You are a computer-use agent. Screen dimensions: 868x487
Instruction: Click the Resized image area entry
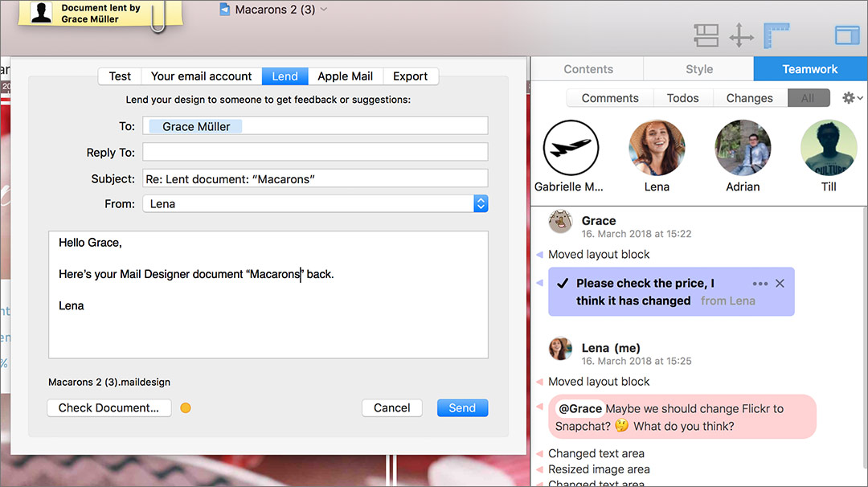coord(599,469)
